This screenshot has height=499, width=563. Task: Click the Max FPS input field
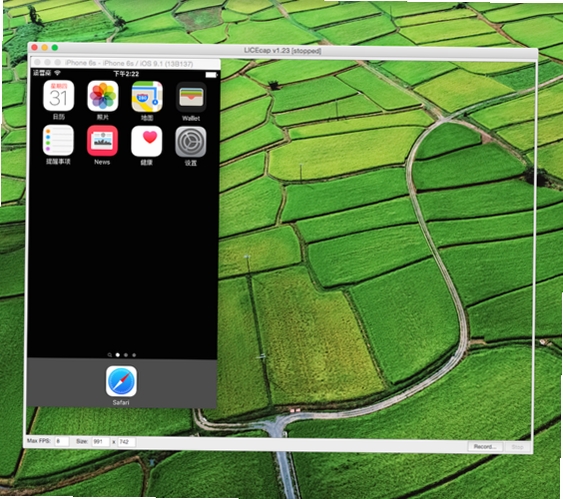coord(61,441)
